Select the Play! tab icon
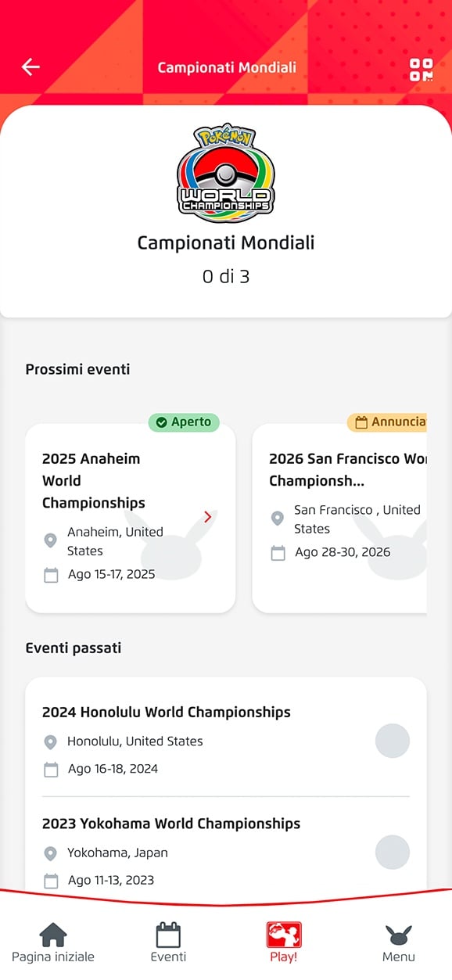 tap(283, 935)
